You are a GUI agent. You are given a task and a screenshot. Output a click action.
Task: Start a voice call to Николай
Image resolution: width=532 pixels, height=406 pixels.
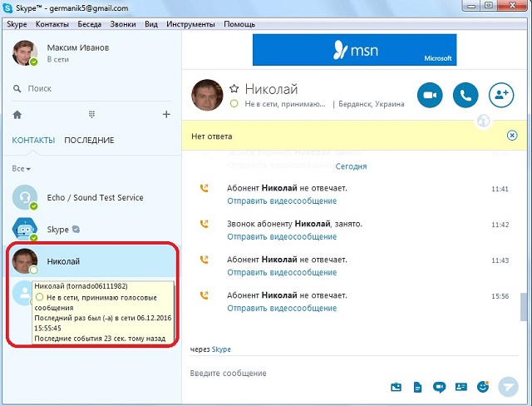pyautogui.click(x=465, y=95)
